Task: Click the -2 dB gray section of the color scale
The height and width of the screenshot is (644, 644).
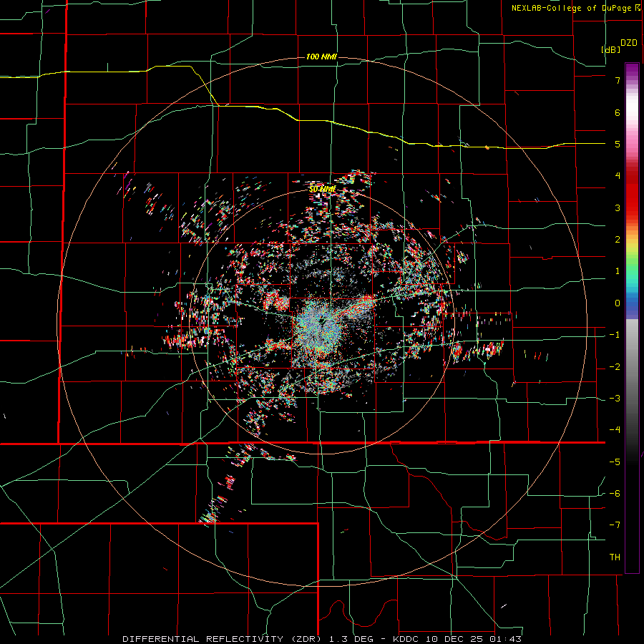Action: coord(632,367)
